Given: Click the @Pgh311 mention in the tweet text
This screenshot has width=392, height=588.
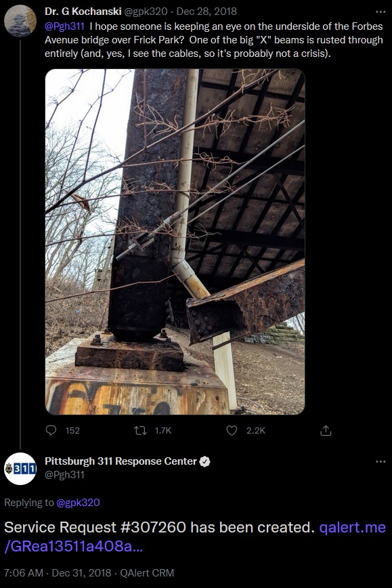Looking at the screenshot, I should point(64,26).
